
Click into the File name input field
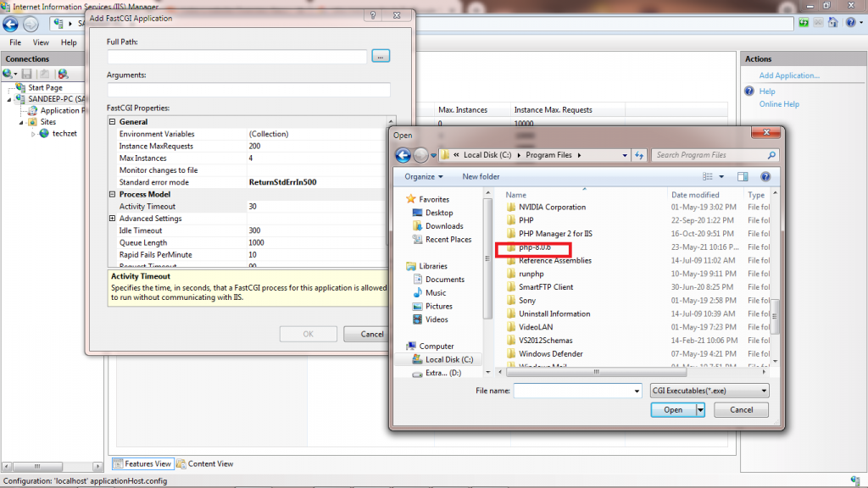pos(575,391)
